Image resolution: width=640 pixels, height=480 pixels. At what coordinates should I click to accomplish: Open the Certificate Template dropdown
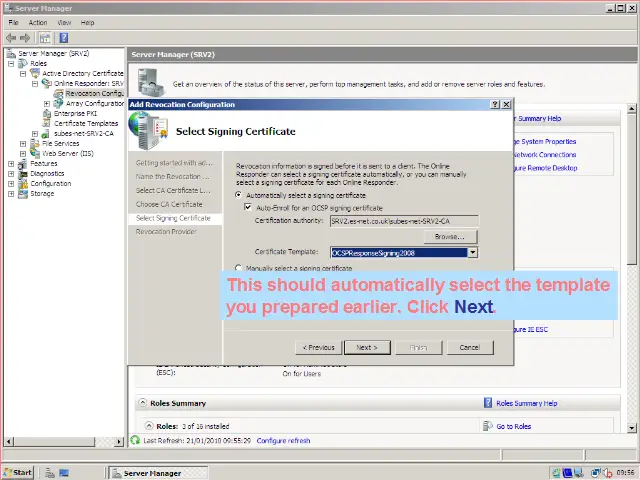point(473,252)
